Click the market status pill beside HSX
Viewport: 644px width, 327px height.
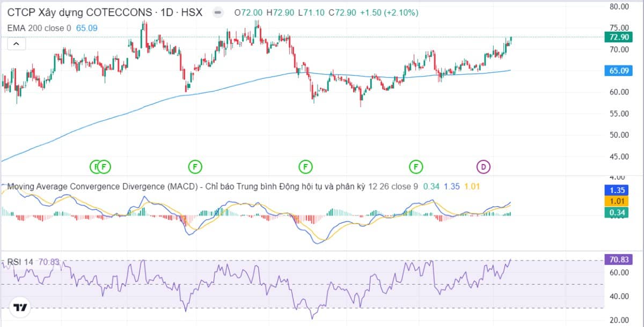(217, 12)
